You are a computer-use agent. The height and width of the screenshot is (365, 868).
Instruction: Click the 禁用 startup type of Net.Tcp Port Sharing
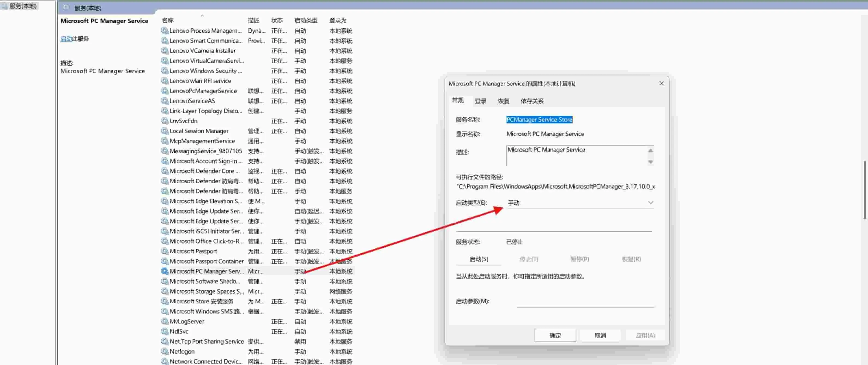tap(300, 341)
